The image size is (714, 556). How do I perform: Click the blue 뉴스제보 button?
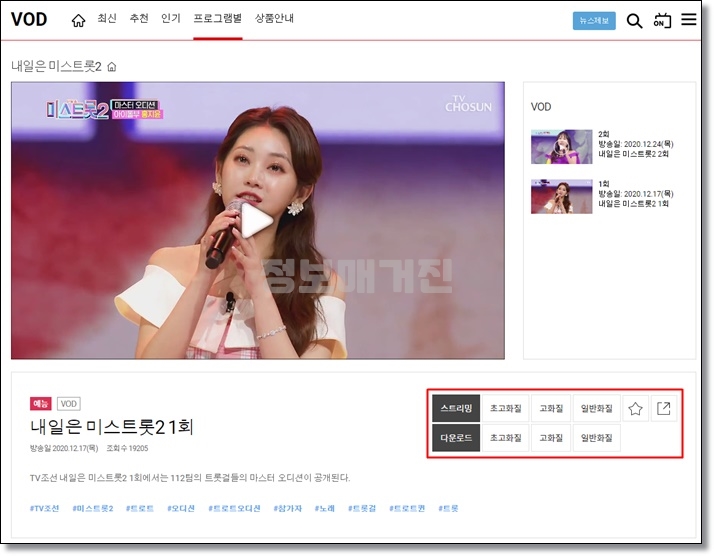[x=594, y=21]
